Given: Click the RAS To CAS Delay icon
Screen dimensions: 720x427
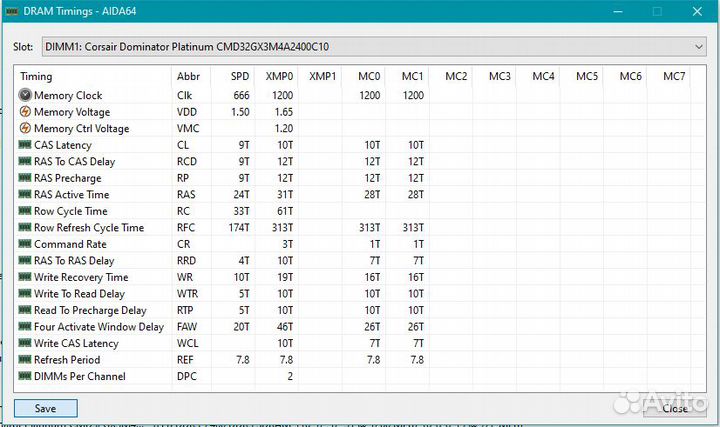Looking at the screenshot, I should 25,162.
